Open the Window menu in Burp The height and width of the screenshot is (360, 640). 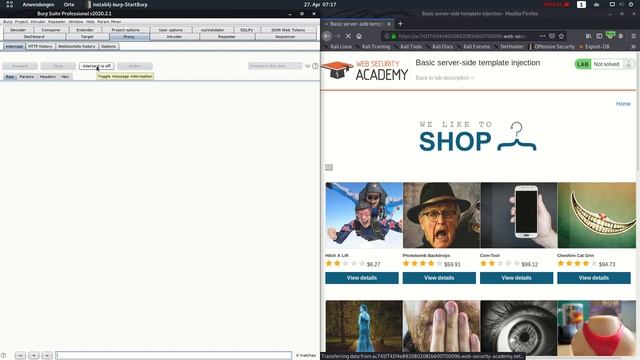76,22
